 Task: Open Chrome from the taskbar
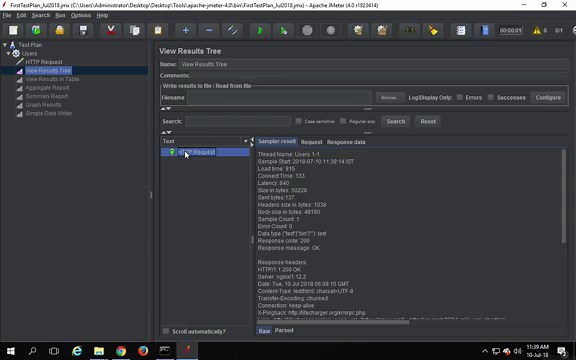(121, 351)
